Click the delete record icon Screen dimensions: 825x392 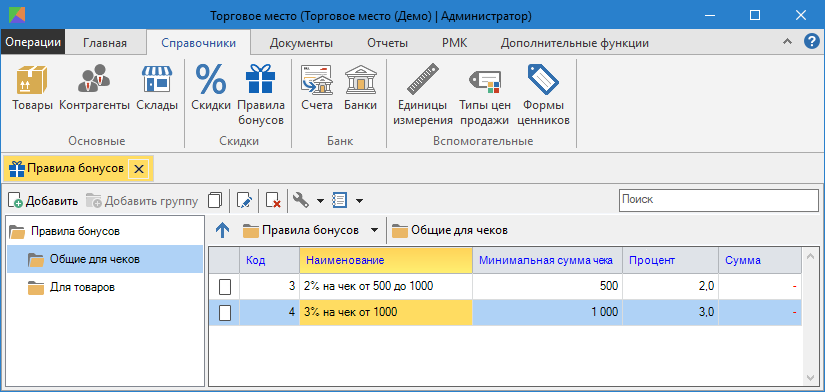coord(273,200)
